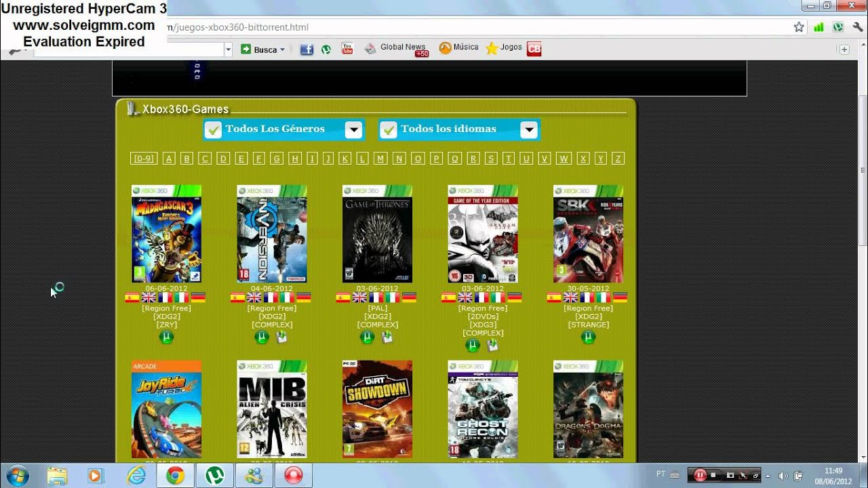Click the download disk icon under Game of Thrones
This screenshot has width=868, height=488.
387,337
